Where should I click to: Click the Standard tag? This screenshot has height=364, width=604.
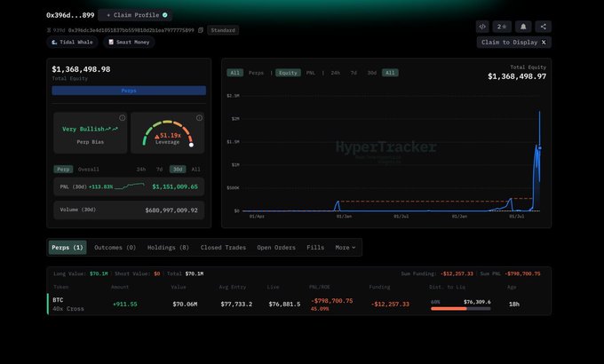click(x=223, y=30)
